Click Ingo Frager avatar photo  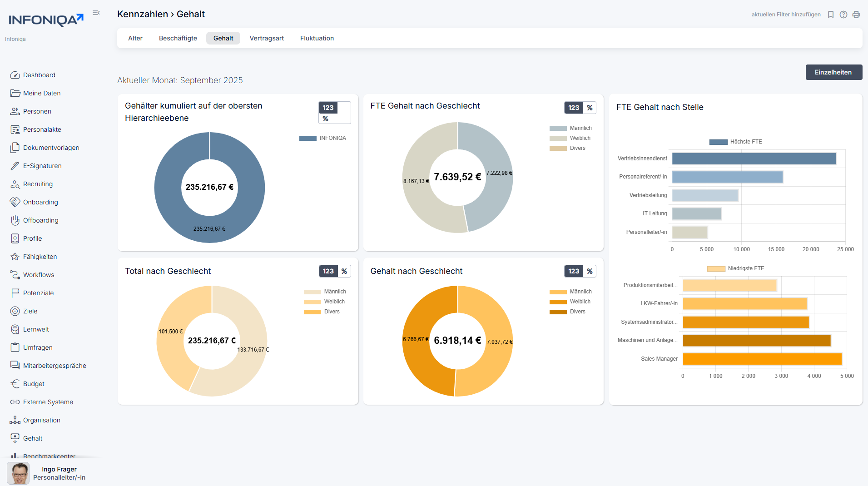tap(18, 473)
